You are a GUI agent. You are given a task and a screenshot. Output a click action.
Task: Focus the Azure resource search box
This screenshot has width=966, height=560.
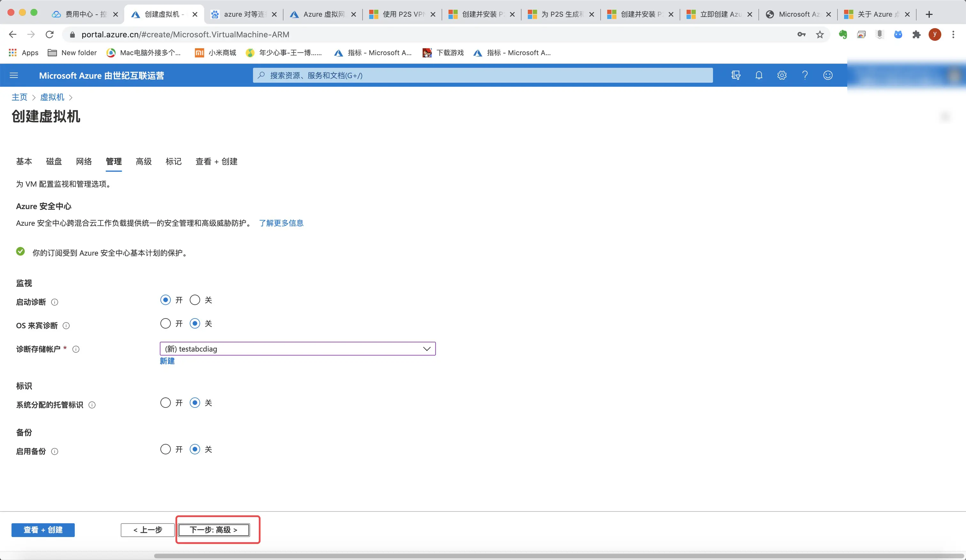point(483,75)
